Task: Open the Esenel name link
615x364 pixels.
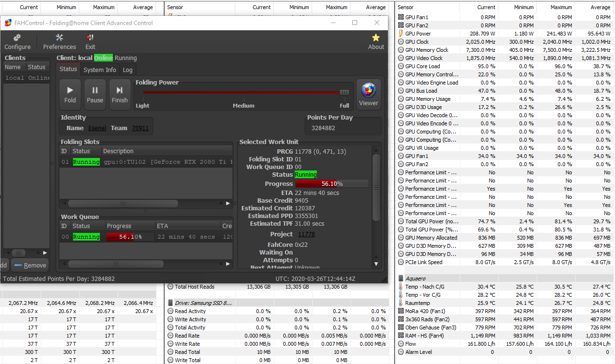Action: click(x=97, y=128)
